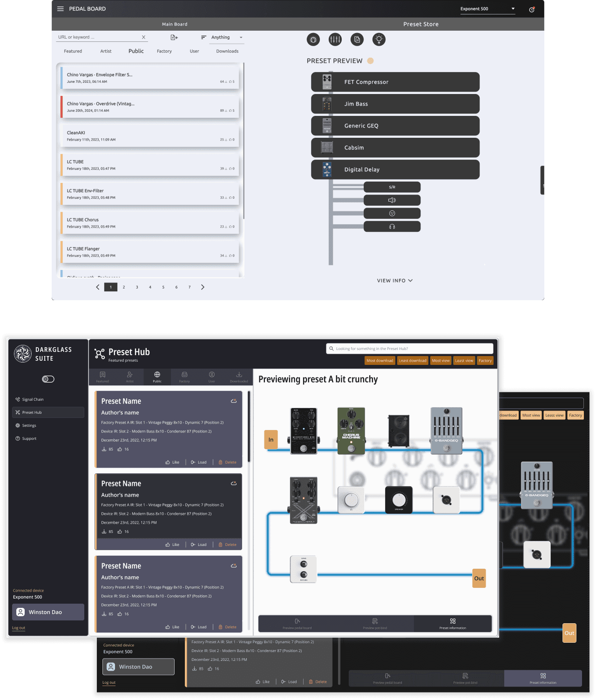
Task: Open Signal Chain in the sidebar
Action: [x=48, y=399]
